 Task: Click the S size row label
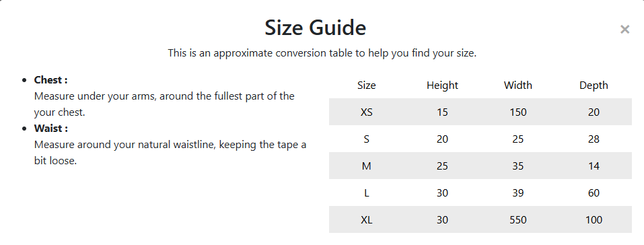click(x=366, y=139)
